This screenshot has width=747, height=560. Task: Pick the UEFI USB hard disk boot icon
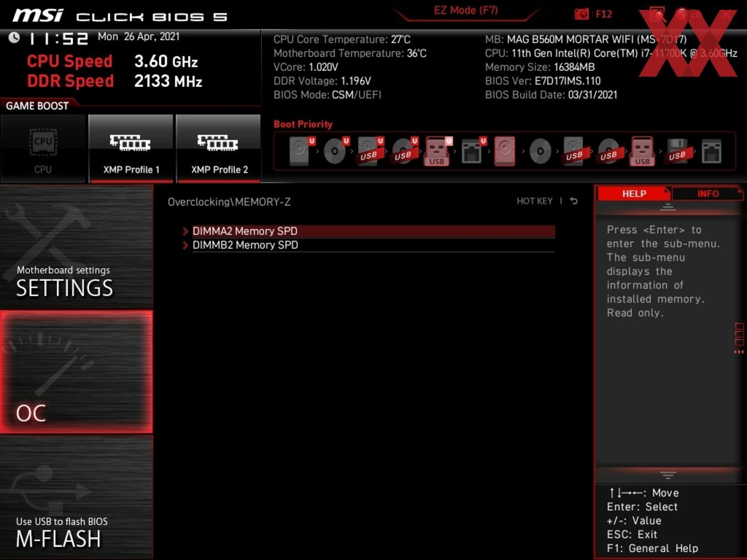370,151
